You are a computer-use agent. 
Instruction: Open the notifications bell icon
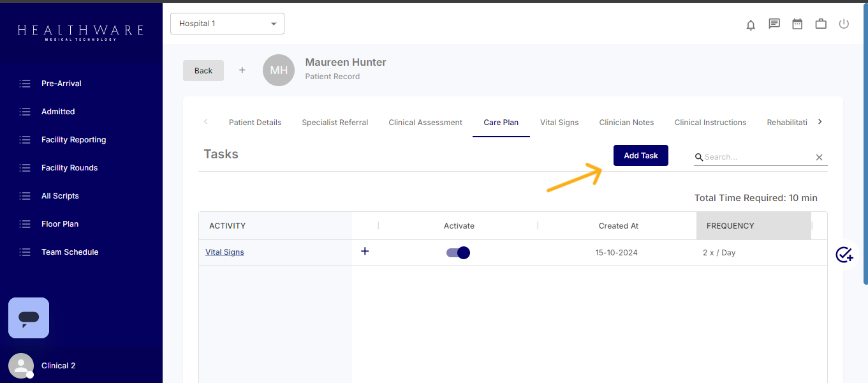coord(751,25)
